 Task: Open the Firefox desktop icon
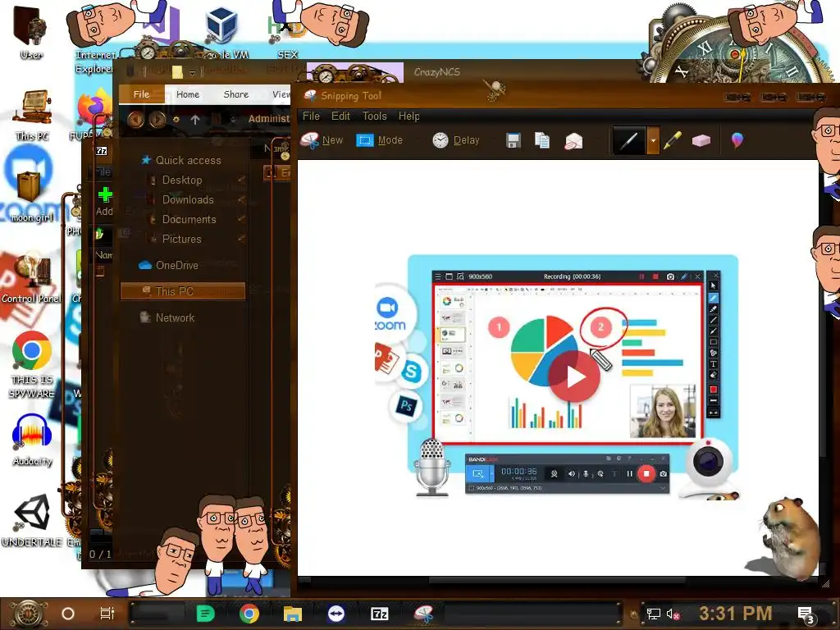[x=94, y=107]
